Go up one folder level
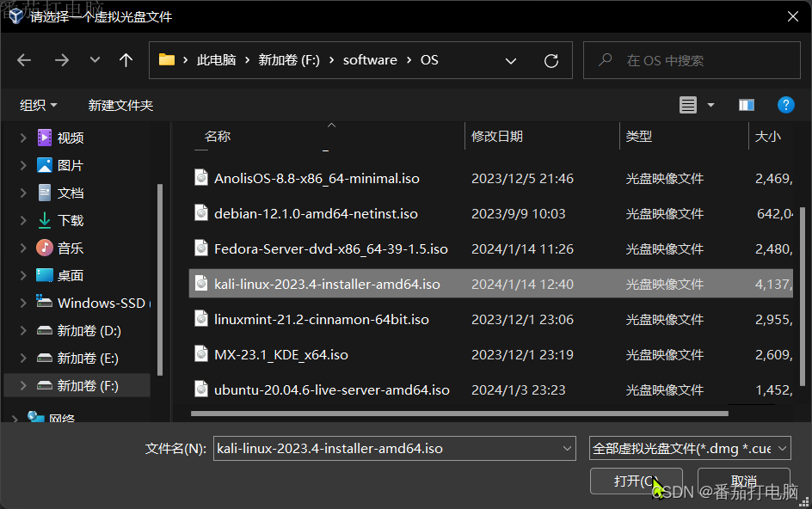The width and height of the screenshot is (812, 509). pos(126,60)
